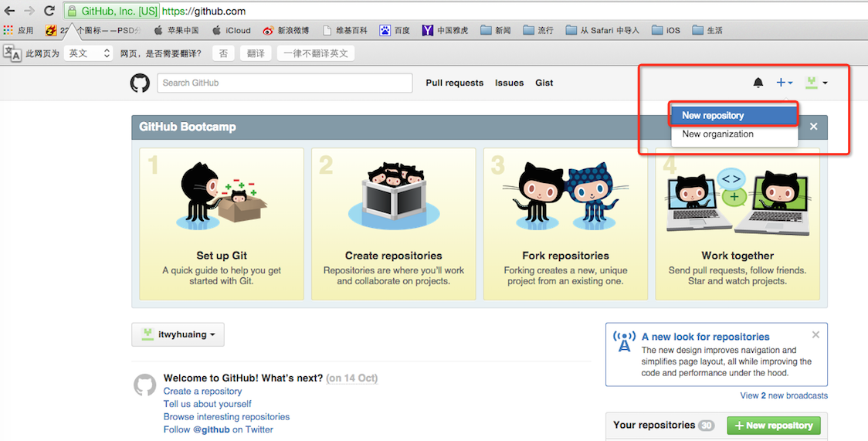Viewport: 868px width, 441px height.
Task: Open the 百度 bookmark
Action: [x=395, y=30]
